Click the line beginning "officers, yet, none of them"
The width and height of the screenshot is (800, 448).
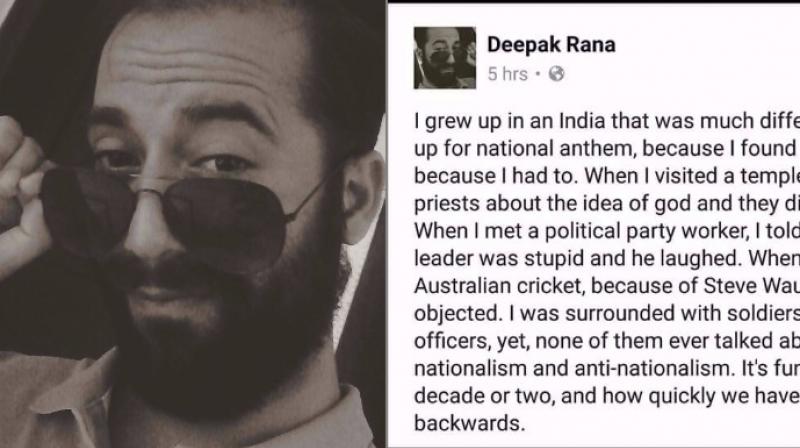pyautogui.click(x=607, y=341)
